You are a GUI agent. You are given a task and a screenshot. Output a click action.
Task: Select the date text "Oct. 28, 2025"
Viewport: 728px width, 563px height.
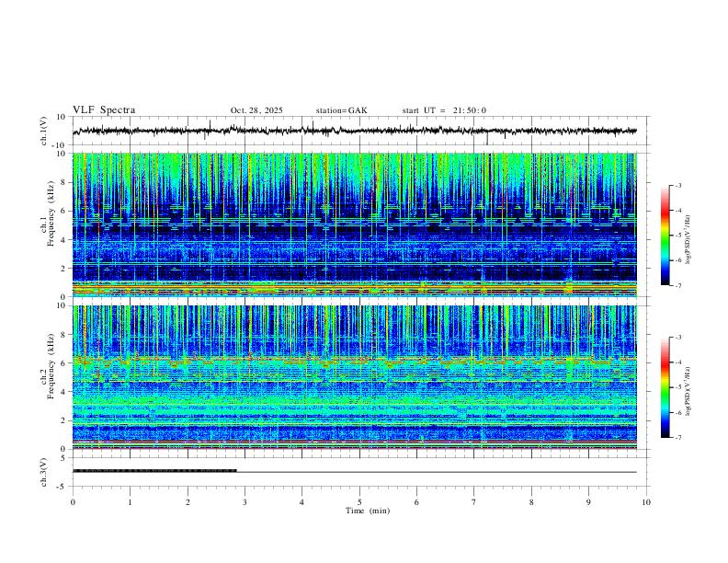click(x=256, y=110)
